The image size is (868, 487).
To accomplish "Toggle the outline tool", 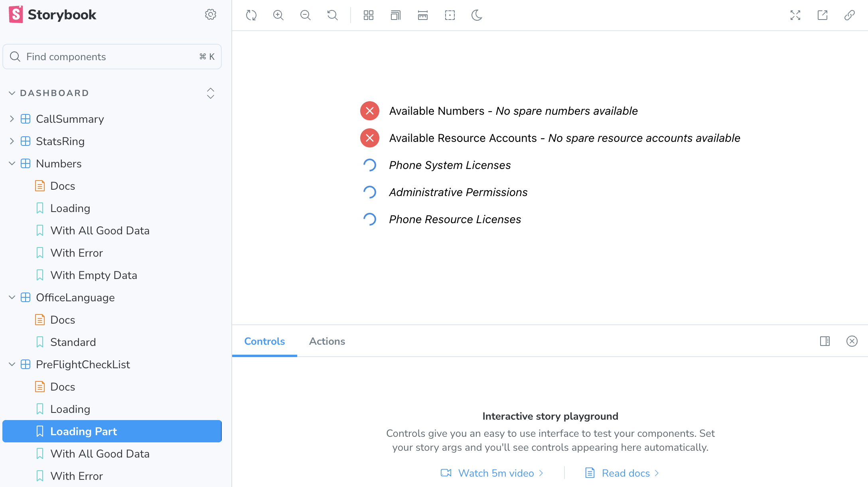I will 450,15.
